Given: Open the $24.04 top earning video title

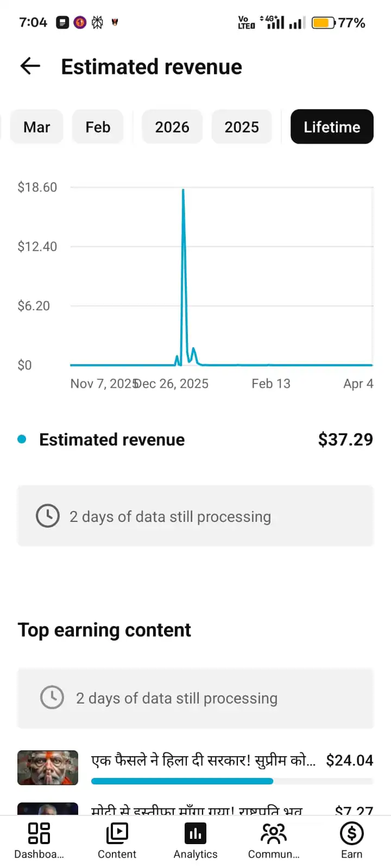Looking at the screenshot, I should tap(203, 761).
